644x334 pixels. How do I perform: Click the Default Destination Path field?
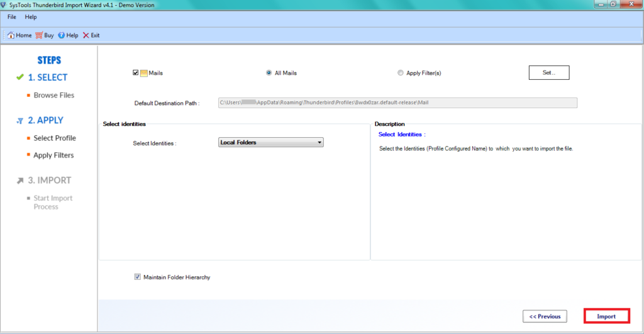(x=397, y=103)
